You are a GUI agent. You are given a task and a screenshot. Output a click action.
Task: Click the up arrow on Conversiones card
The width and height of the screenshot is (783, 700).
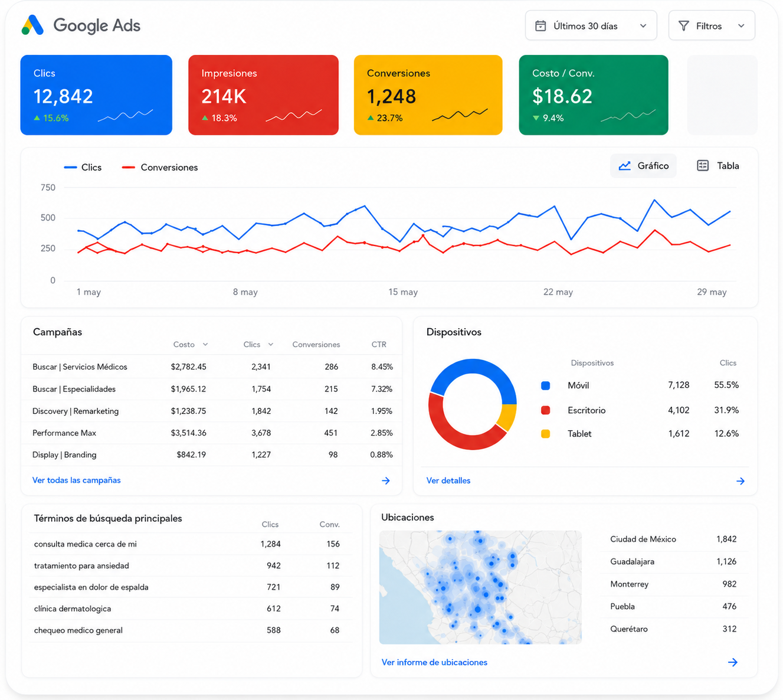point(371,118)
